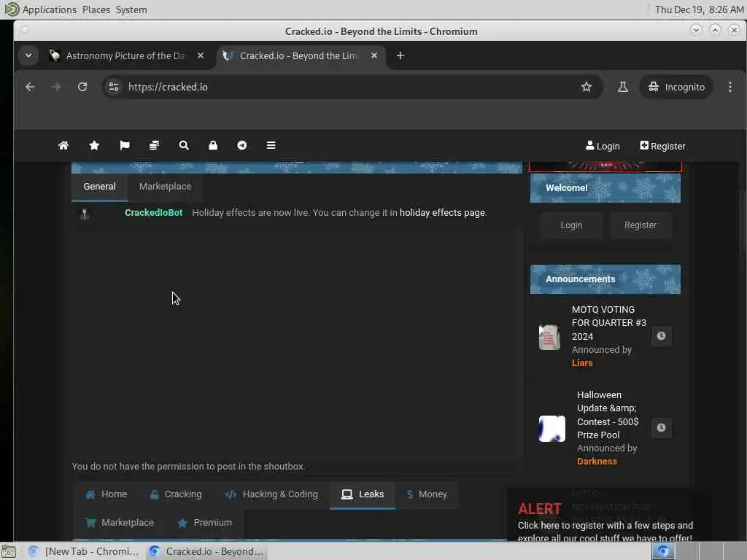747x560 pixels.
Task: Switch to Astronomy Picture of the Day tab
Action: pyautogui.click(x=125, y=55)
